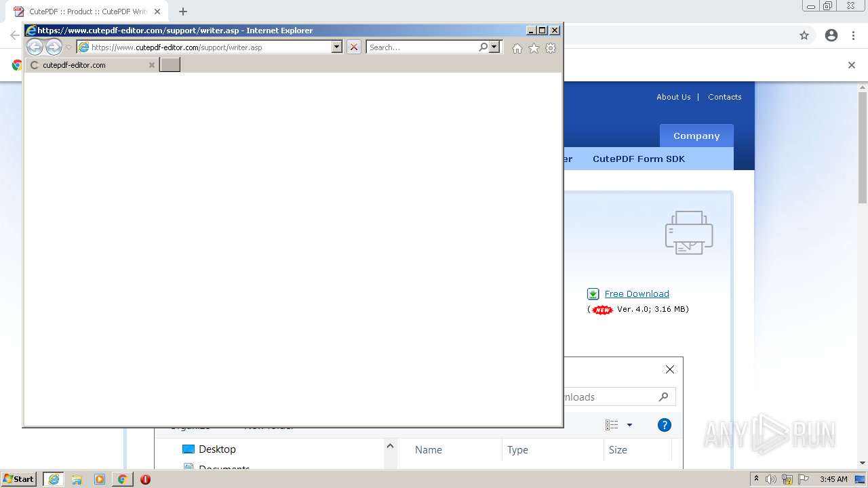868x488 pixels.
Task: Switch to Chrome from taskbar
Action: coord(122,479)
